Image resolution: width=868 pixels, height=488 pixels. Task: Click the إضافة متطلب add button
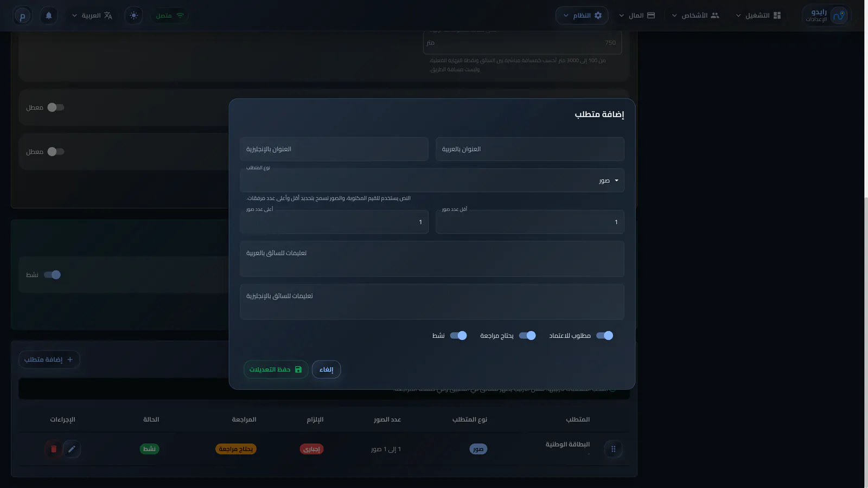coord(49,359)
